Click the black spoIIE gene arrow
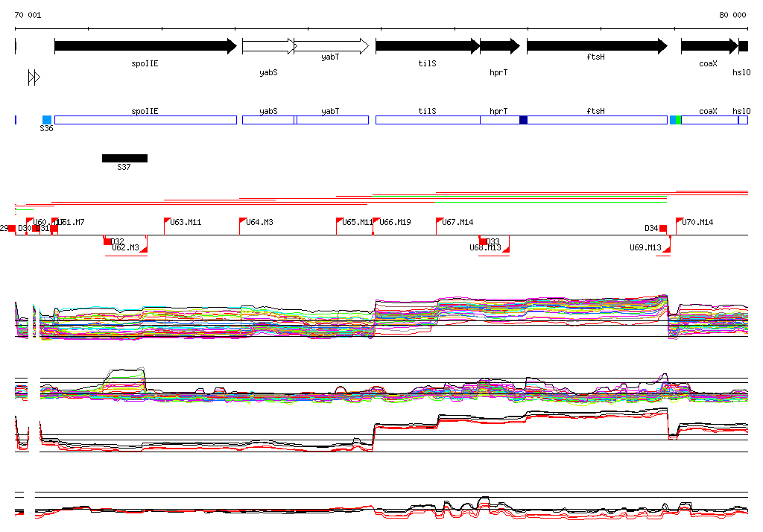The image size is (763, 532). point(145,46)
